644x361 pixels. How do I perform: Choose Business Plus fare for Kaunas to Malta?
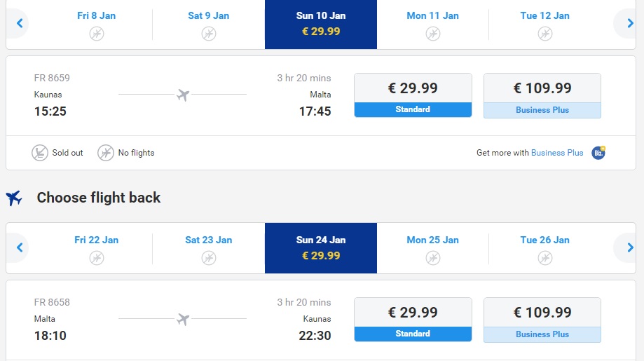point(542,96)
